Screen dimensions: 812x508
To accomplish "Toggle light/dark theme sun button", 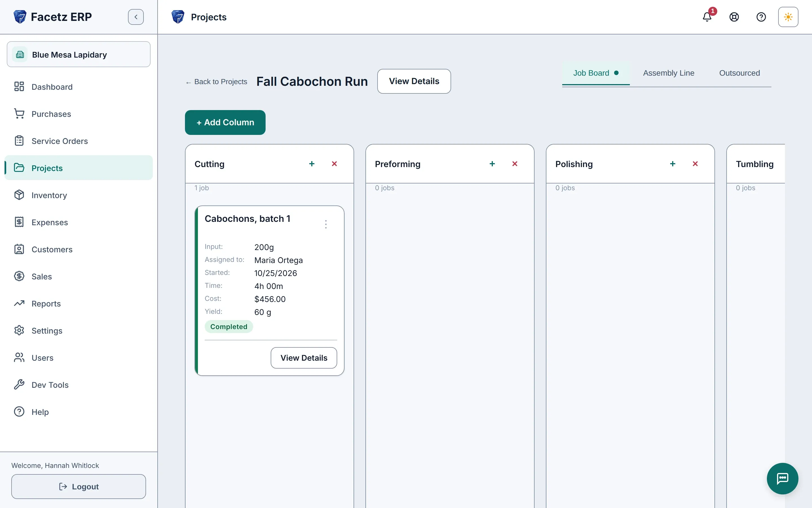I will pos(788,17).
